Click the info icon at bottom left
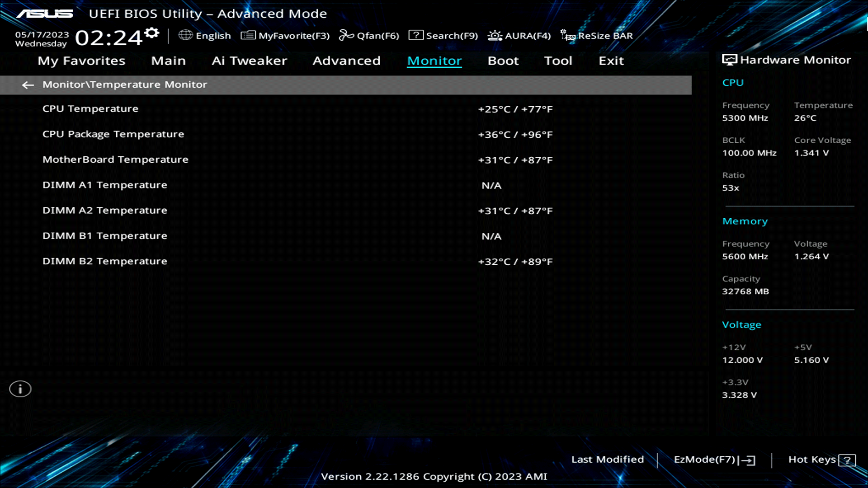 [20, 389]
